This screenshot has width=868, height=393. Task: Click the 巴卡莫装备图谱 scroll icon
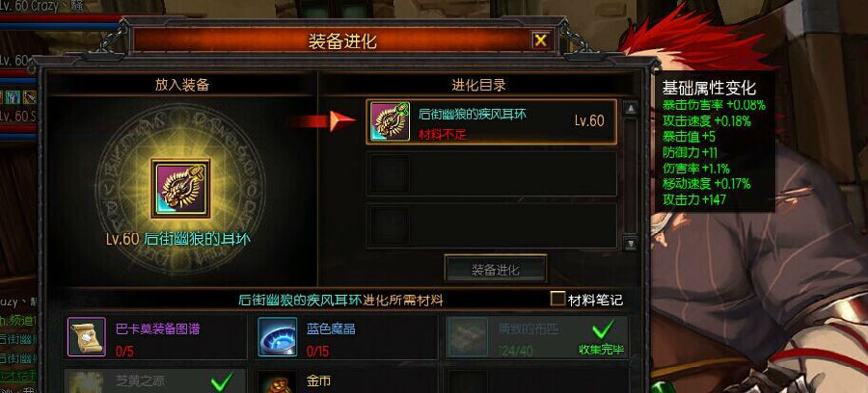87,336
